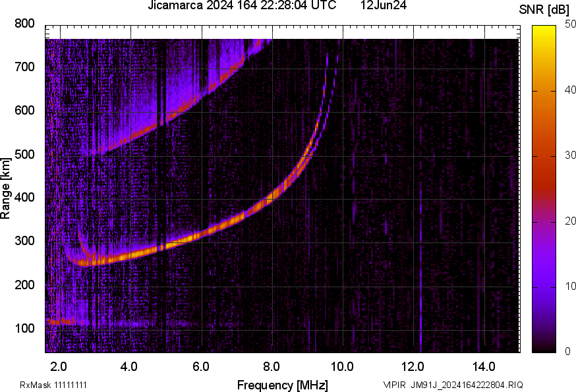Click the 100 range tick label
576x392 pixels.
[24, 327]
